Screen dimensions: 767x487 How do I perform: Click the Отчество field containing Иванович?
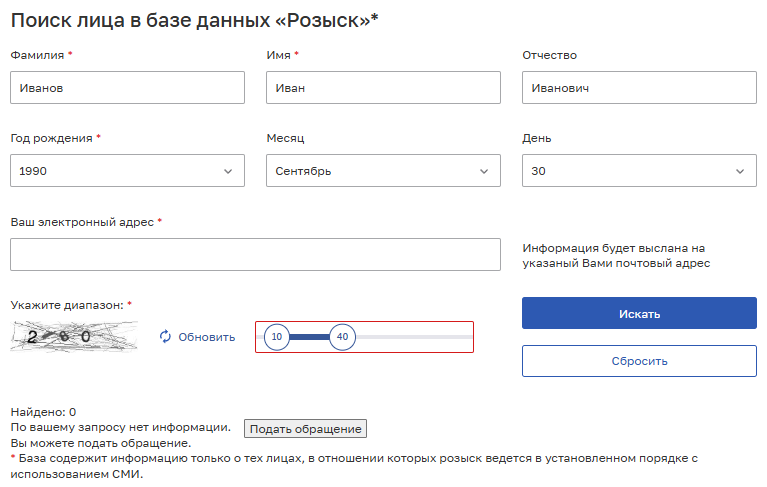tap(639, 88)
